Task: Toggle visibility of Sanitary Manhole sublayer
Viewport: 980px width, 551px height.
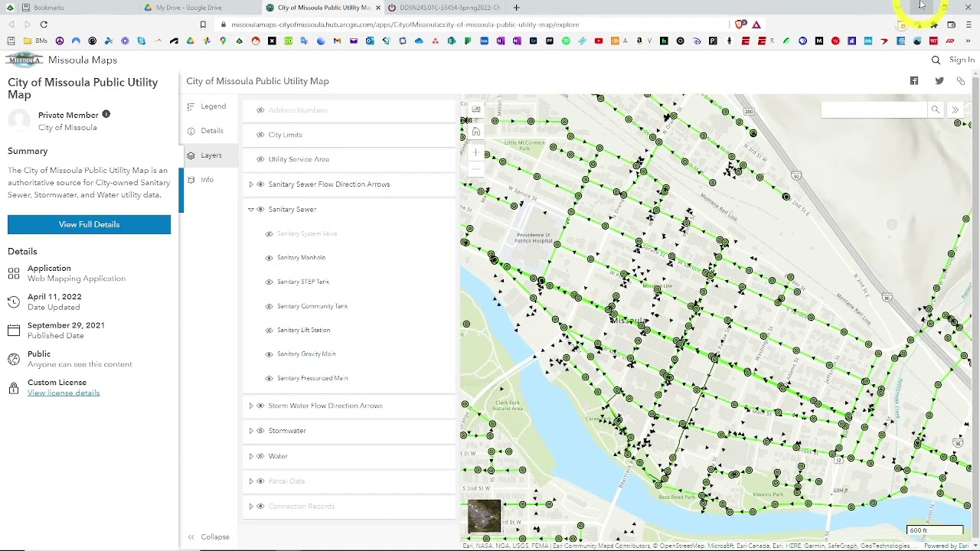Action: (269, 258)
